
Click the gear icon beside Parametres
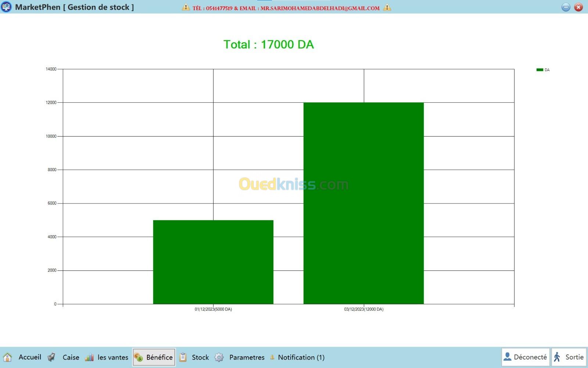(x=219, y=357)
